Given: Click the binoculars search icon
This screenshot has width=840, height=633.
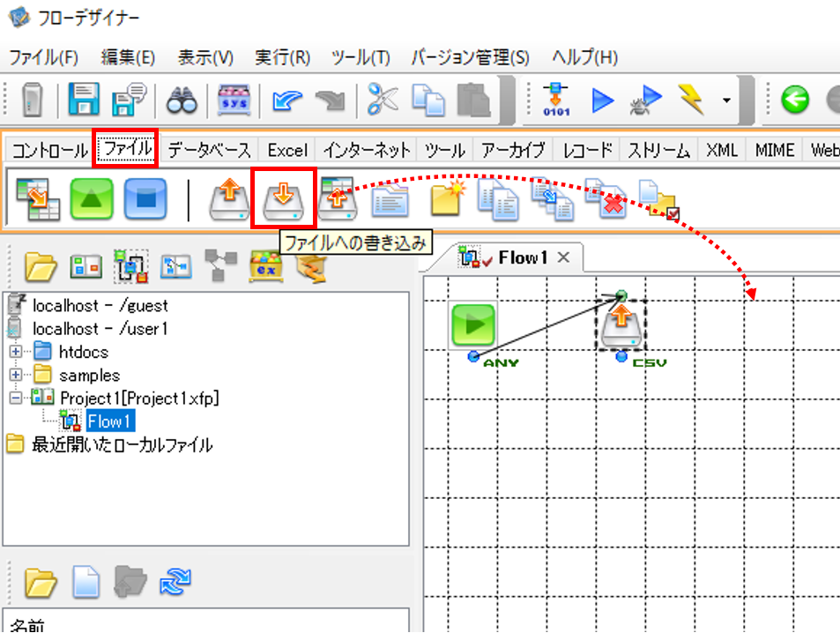Looking at the screenshot, I should click(182, 100).
